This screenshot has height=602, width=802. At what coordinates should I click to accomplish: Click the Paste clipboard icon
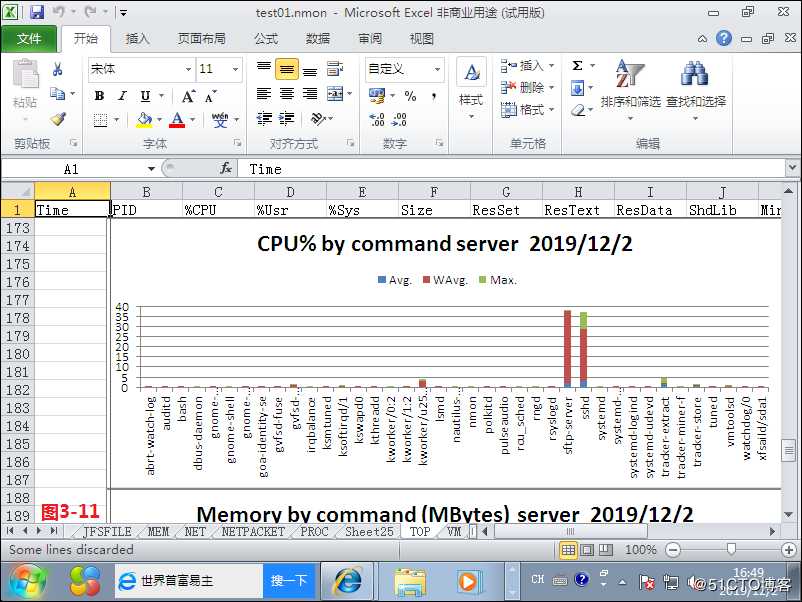pos(25,74)
